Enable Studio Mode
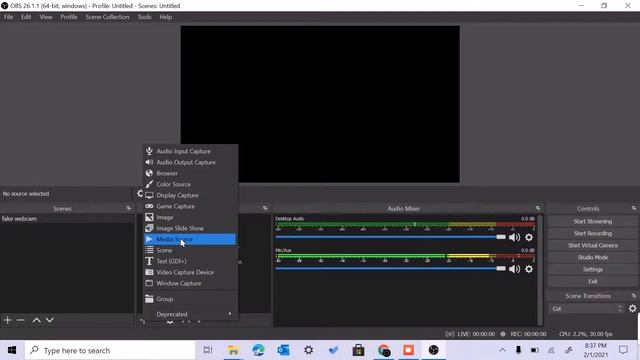Viewport: 640px width, 360px height. point(593,258)
